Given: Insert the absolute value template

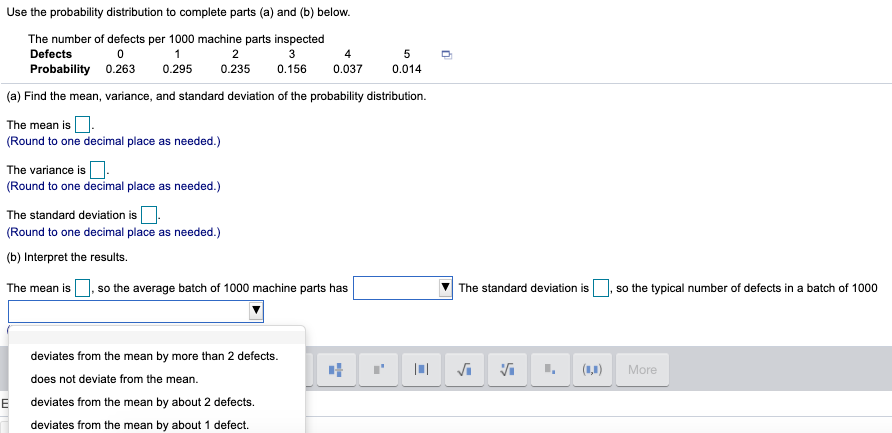Looking at the screenshot, I should pyautogui.click(x=422, y=370).
